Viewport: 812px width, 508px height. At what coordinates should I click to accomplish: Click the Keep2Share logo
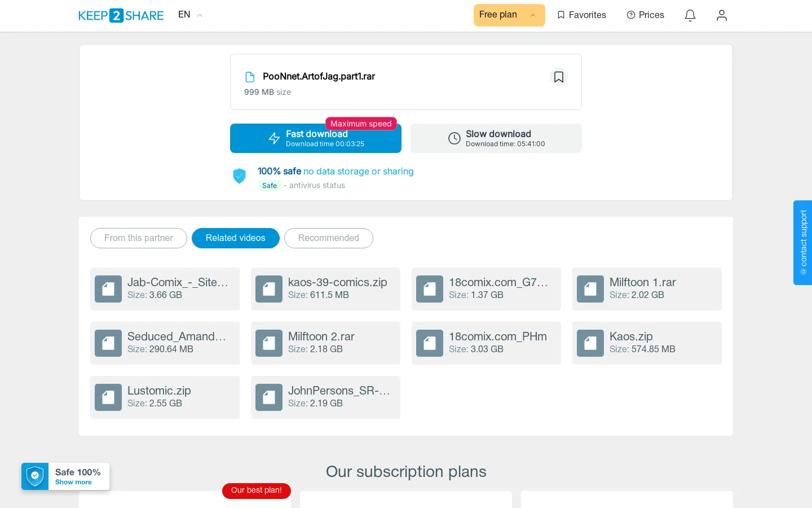coord(121,15)
